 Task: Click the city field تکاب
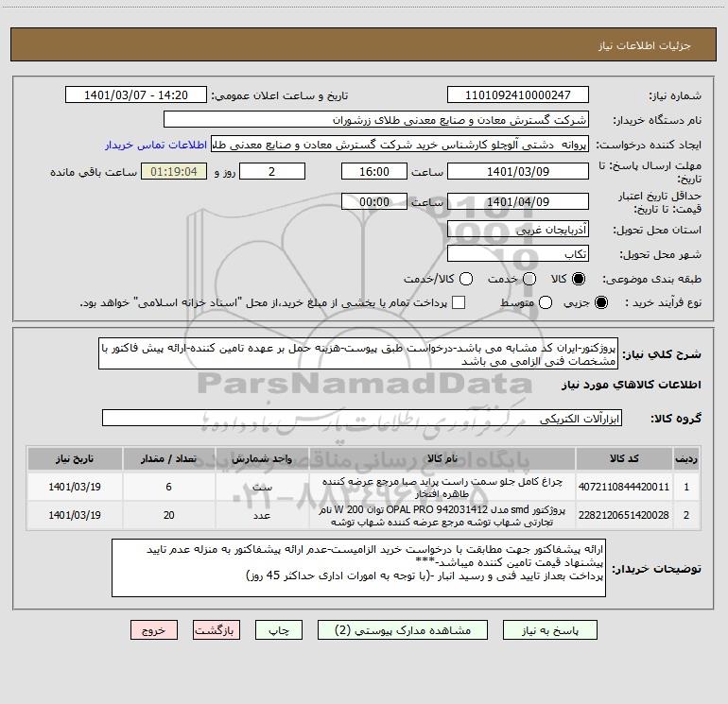[x=518, y=254]
